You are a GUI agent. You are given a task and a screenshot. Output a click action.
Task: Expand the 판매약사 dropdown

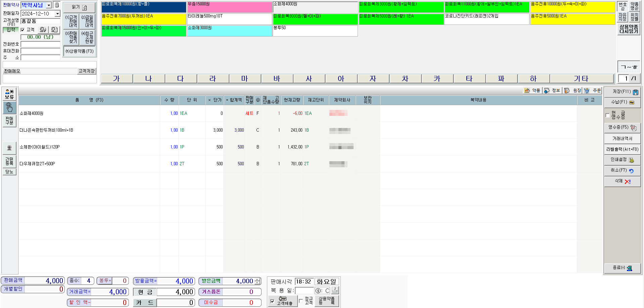(x=49, y=5)
